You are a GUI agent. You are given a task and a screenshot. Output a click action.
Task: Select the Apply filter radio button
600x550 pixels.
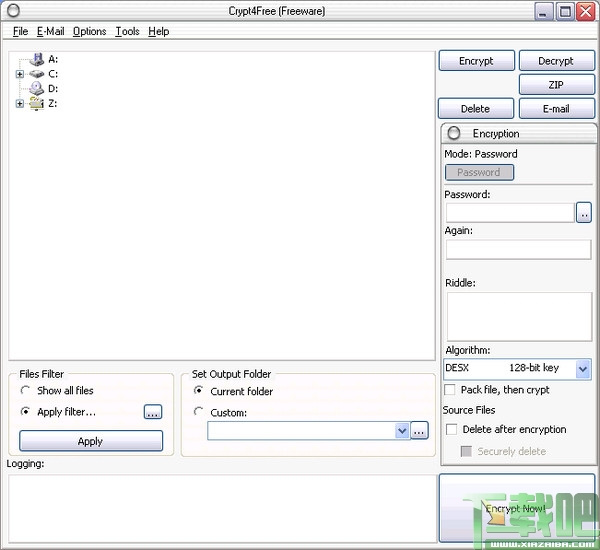coord(25,411)
